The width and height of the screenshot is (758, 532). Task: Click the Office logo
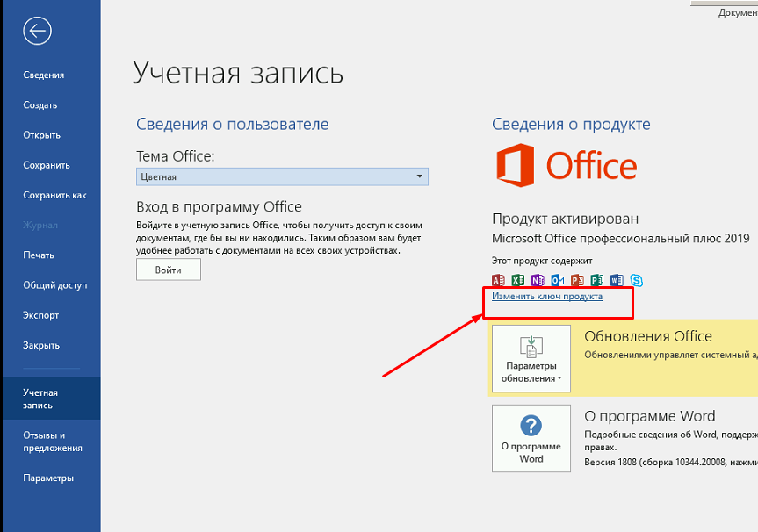tap(567, 165)
